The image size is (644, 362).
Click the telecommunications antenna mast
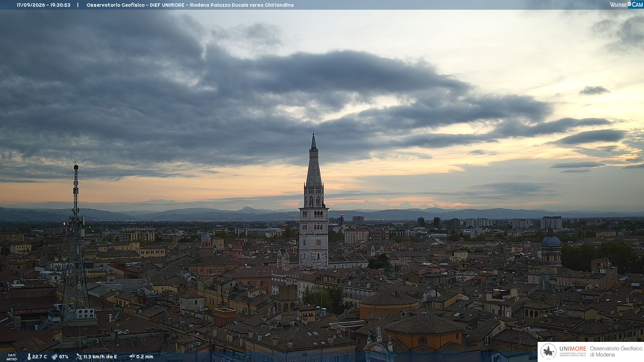pos(76,241)
